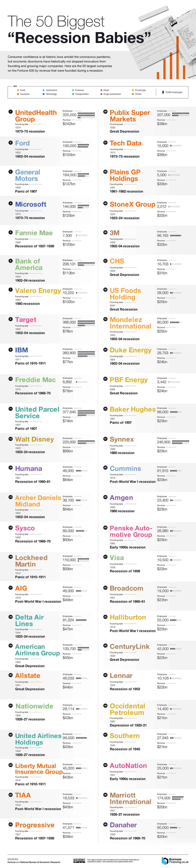This screenshot has width=196, height=868.
Task: Click the person icon for 10,000 employees
Action: (x=163, y=92)
